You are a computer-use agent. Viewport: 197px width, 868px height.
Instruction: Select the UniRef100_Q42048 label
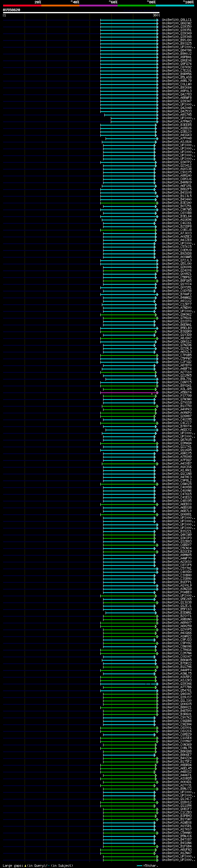point(176,108)
